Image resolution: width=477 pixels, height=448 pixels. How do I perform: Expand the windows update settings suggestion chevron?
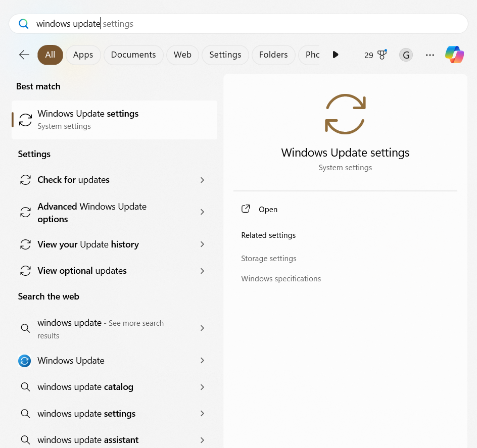[x=202, y=413]
